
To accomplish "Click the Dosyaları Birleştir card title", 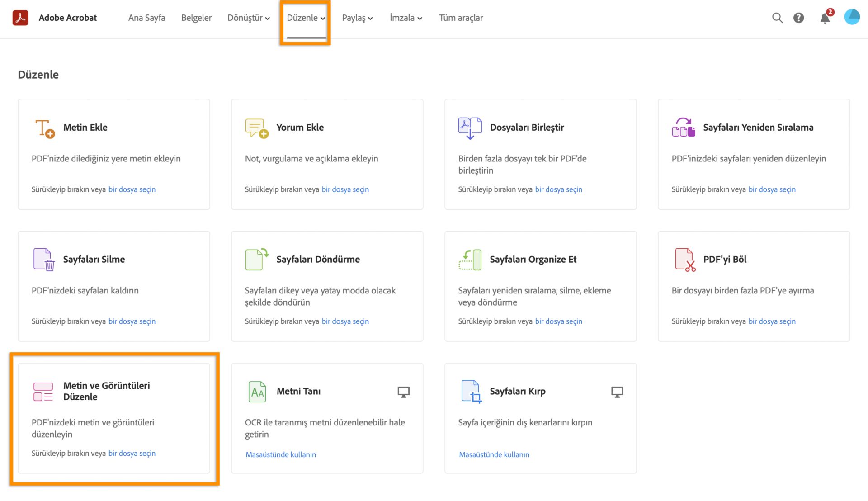I will [x=527, y=128].
